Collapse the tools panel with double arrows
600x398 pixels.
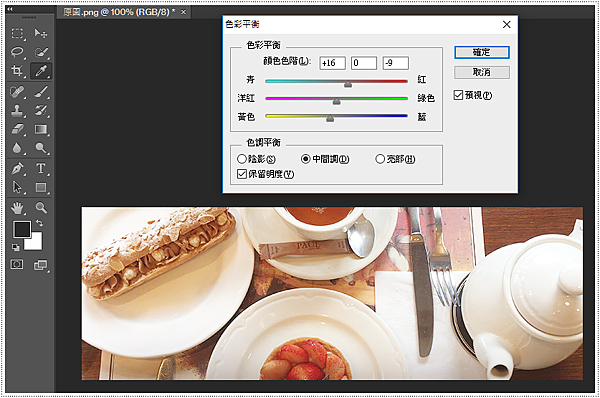point(10,9)
